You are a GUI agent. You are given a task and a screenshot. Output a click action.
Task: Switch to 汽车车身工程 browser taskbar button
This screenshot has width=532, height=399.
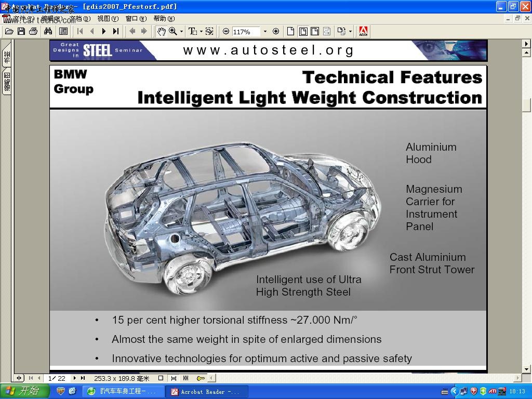coord(124,392)
